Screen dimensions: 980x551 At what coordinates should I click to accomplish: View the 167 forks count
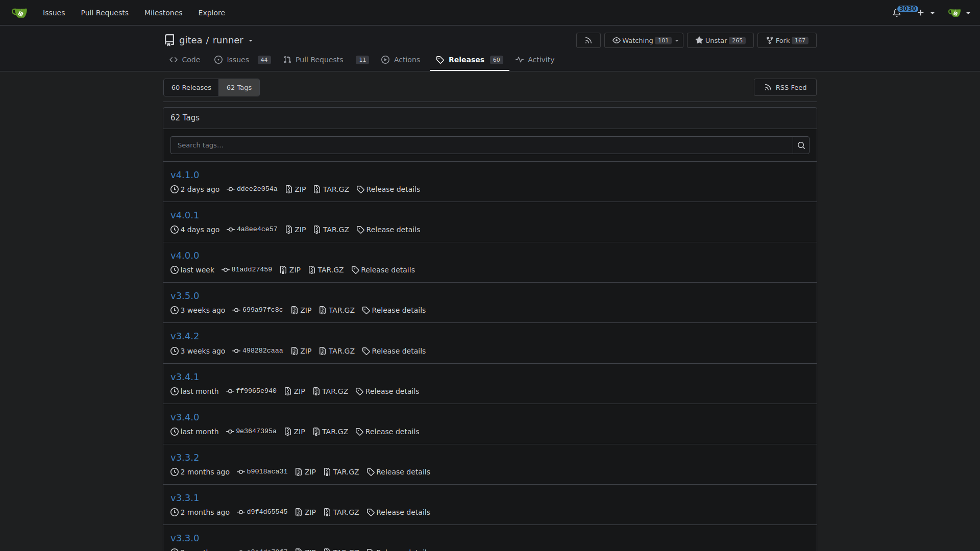click(800, 41)
